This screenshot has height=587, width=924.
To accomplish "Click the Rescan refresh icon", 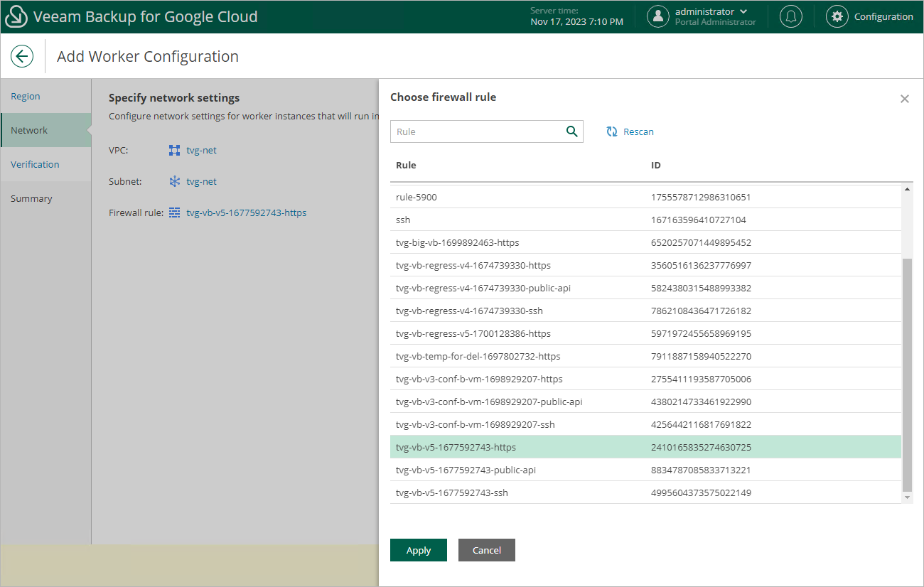I will [x=612, y=131].
